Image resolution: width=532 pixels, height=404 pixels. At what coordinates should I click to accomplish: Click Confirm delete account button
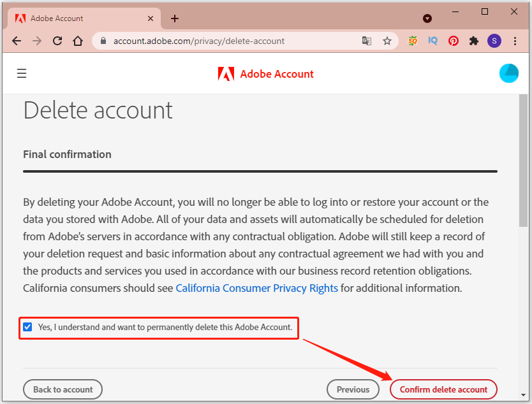443,389
